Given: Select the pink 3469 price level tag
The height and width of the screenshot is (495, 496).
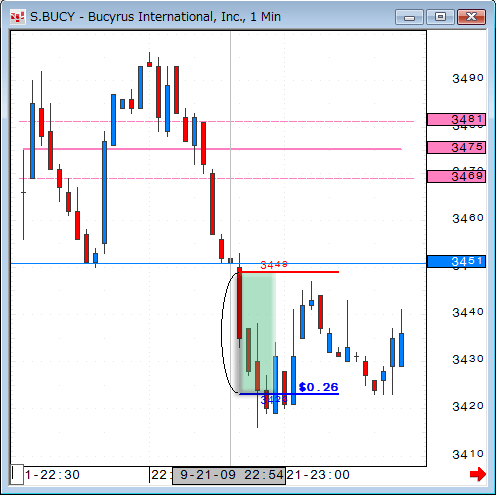Looking at the screenshot, I should pyautogui.click(x=456, y=176).
